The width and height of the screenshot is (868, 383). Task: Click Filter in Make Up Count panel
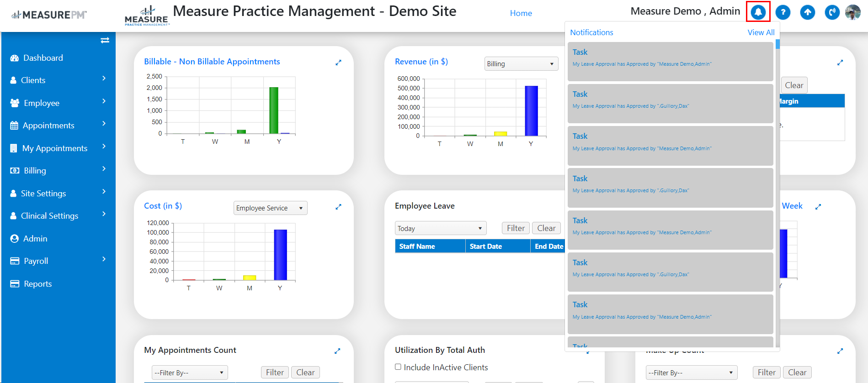(x=767, y=372)
